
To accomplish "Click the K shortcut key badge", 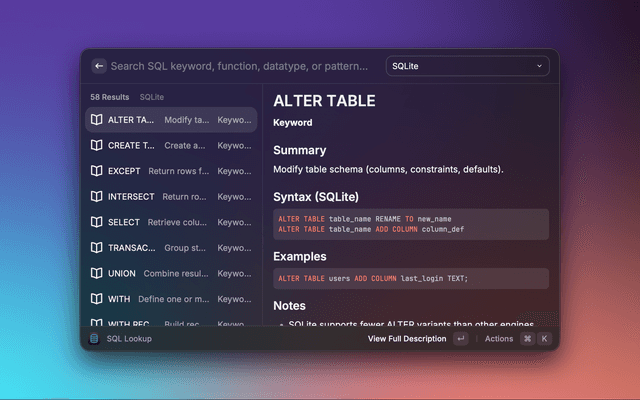I will click(x=545, y=339).
